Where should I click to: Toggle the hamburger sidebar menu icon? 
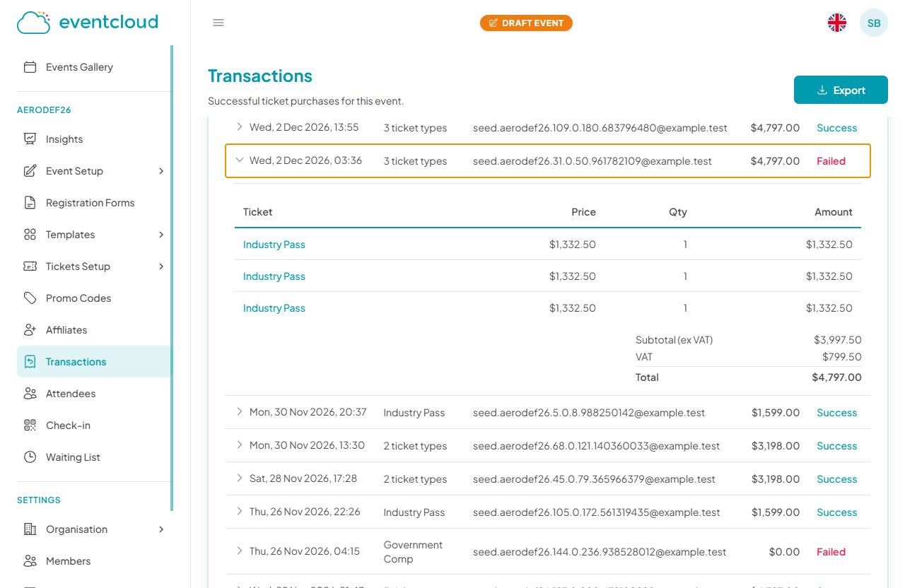218,23
